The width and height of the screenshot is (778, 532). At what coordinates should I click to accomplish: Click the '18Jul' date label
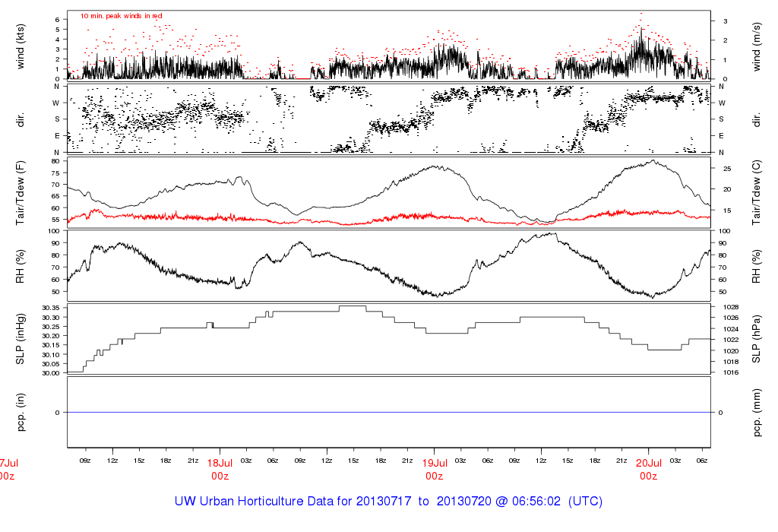tap(220, 463)
